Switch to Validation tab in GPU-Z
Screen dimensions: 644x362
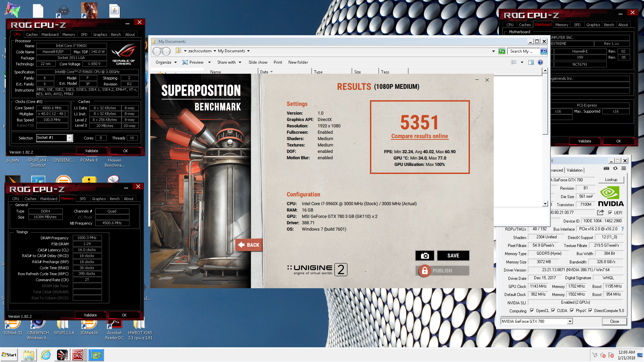click(x=575, y=170)
